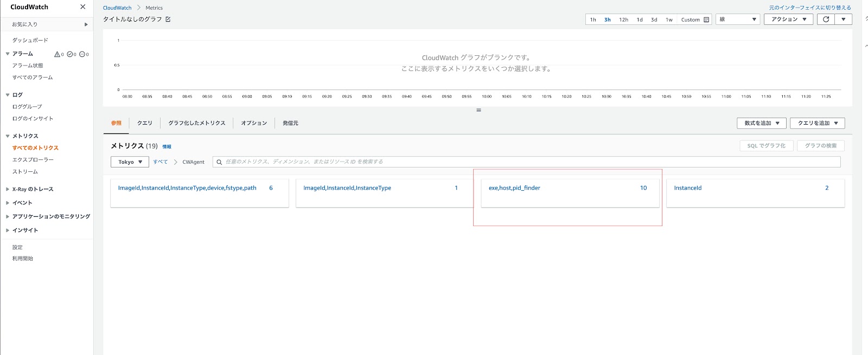Viewport: 868px width, 355px height.
Task: Refresh the graph with the refresh icon
Action: click(826, 20)
